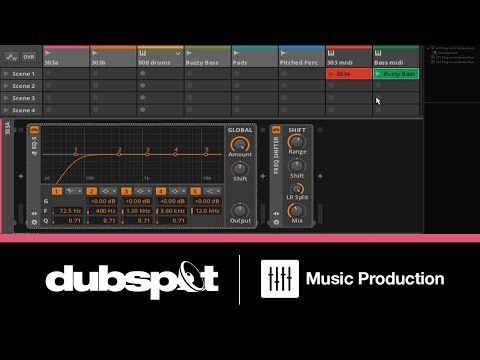The height and width of the screenshot is (360, 480).
Task: Open EQ-5 device settings gear
Action: [x=34, y=222]
